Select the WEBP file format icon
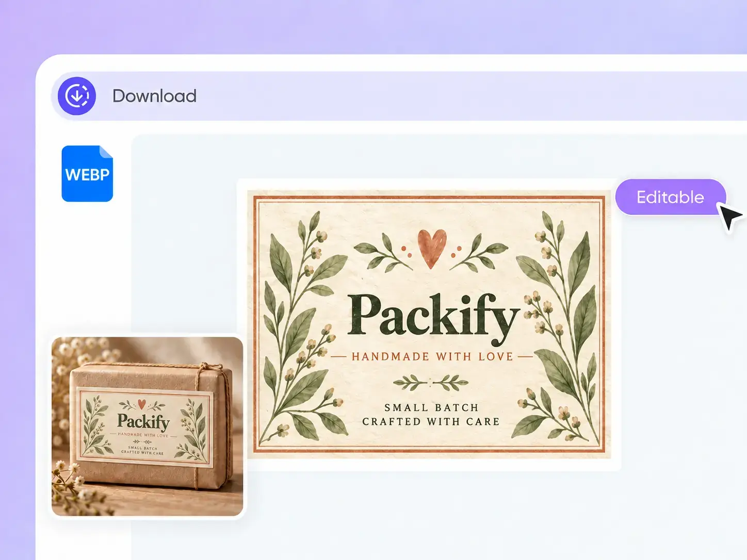 (x=87, y=174)
